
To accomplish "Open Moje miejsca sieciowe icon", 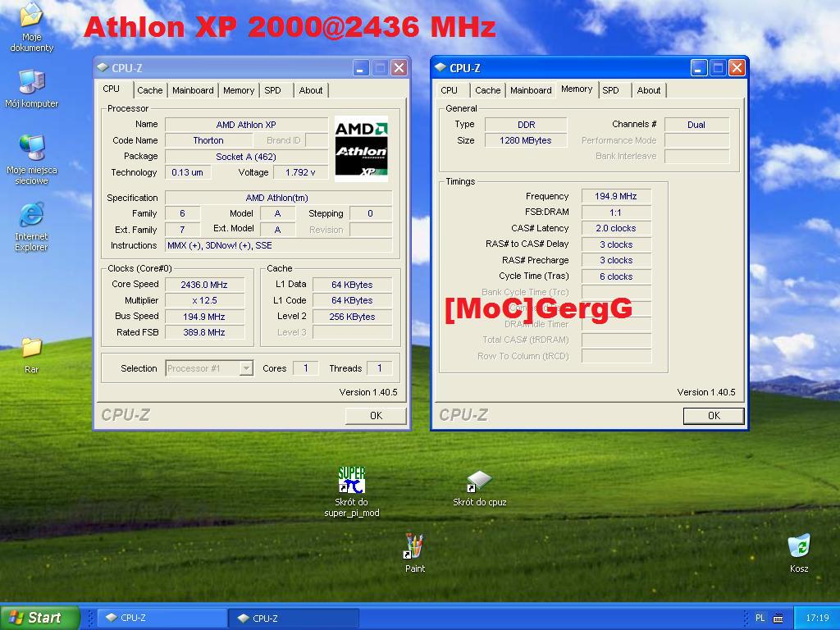I will (x=32, y=160).
